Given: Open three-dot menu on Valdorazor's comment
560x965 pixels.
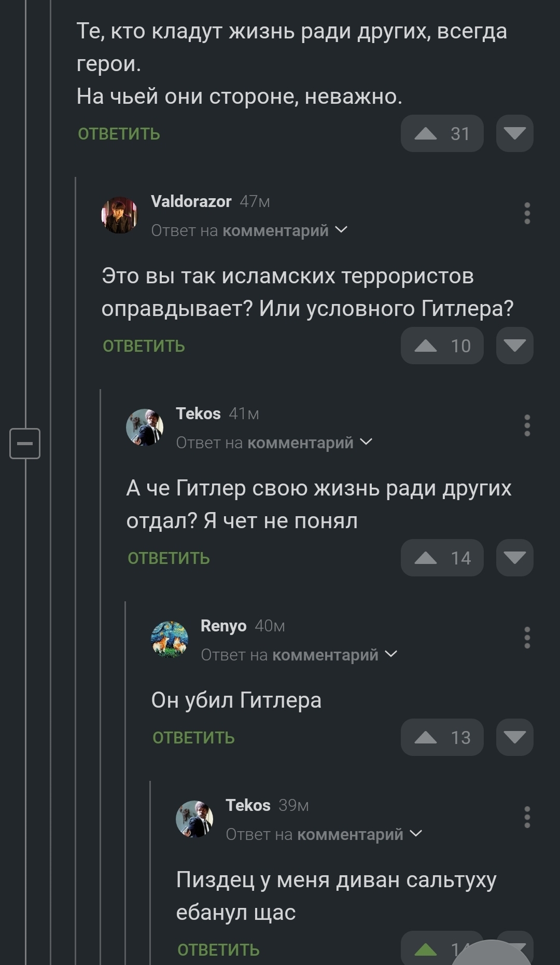Looking at the screenshot, I should tap(527, 213).
